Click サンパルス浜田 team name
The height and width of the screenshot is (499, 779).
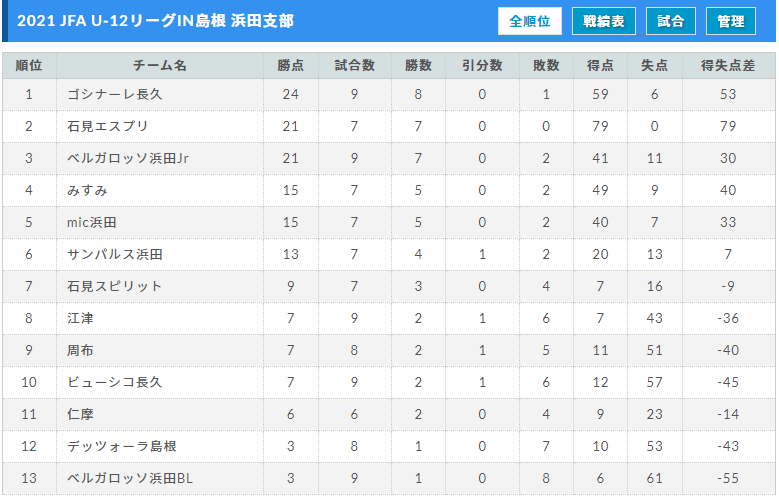click(x=115, y=254)
